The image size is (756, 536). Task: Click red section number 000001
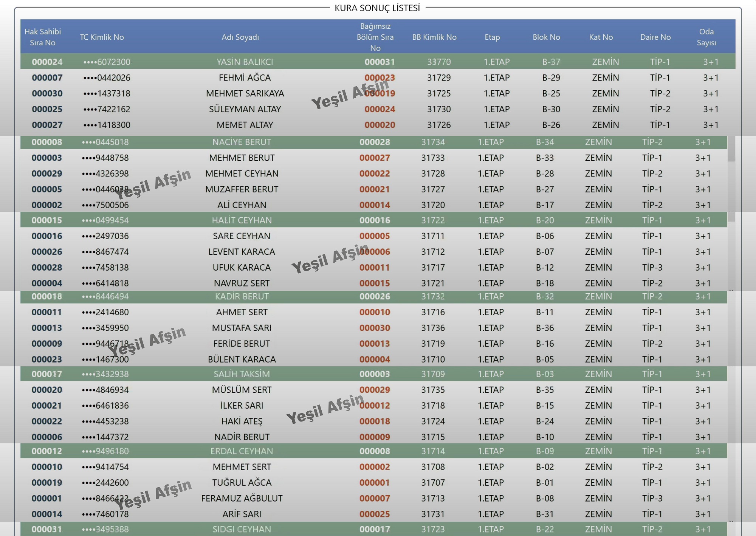(x=375, y=483)
